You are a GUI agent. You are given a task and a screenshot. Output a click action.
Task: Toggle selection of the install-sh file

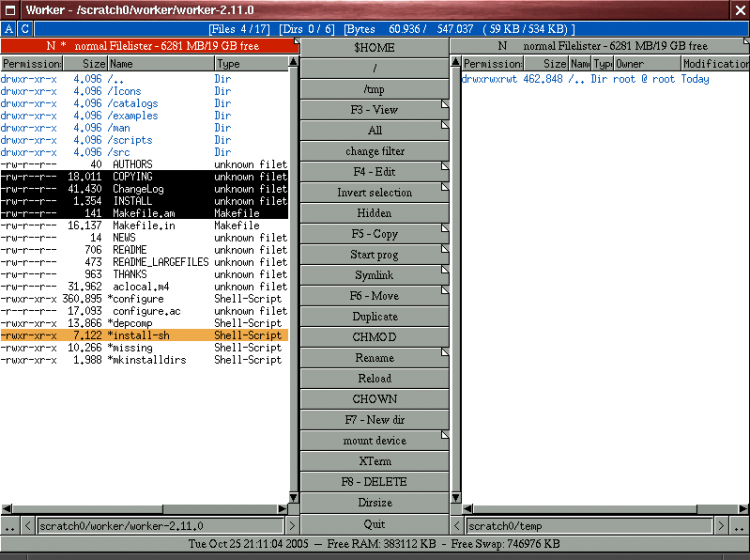140,336
